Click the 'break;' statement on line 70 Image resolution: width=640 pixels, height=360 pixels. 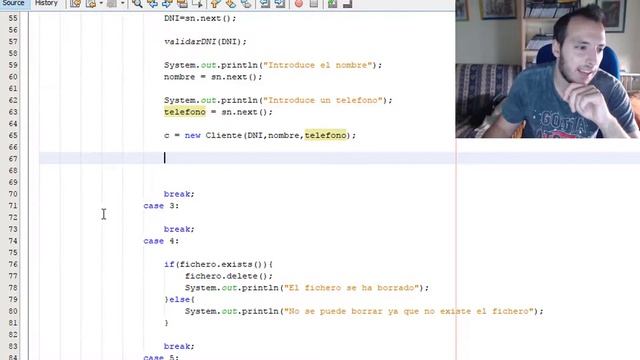(x=179, y=194)
